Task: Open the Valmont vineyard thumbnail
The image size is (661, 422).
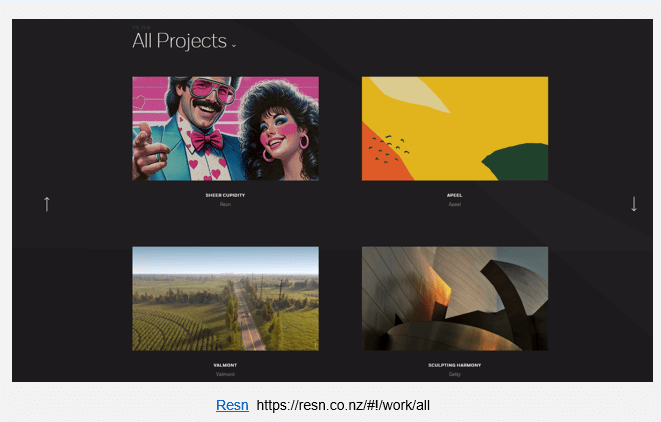Action: coord(225,298)
